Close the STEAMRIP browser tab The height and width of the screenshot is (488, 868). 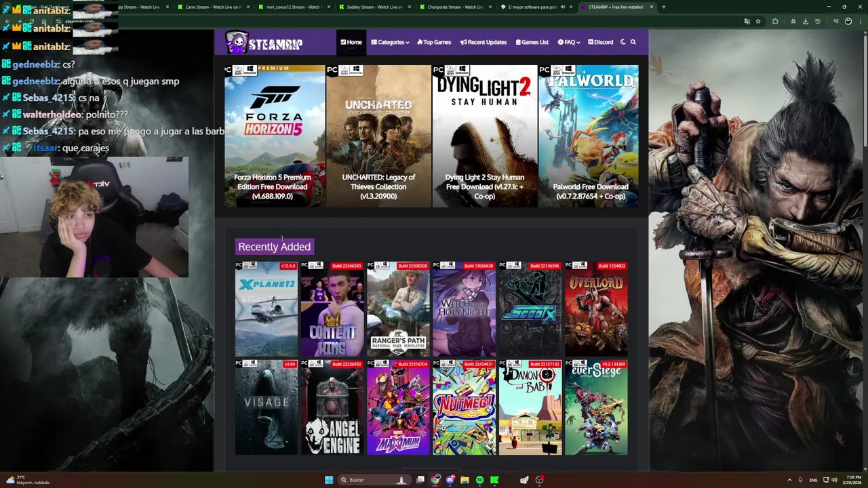(x=652, y=7)
